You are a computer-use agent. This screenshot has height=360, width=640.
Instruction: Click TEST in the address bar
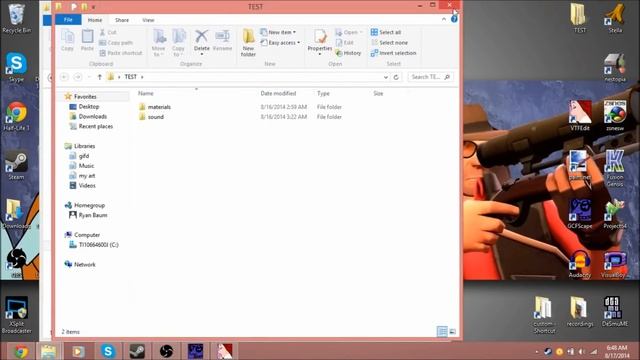tap(131, 77)
